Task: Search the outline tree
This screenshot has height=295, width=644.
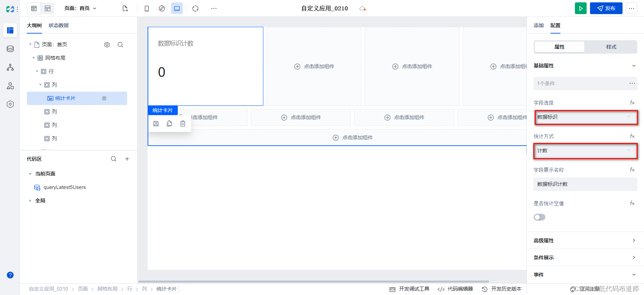Action: 120,45
